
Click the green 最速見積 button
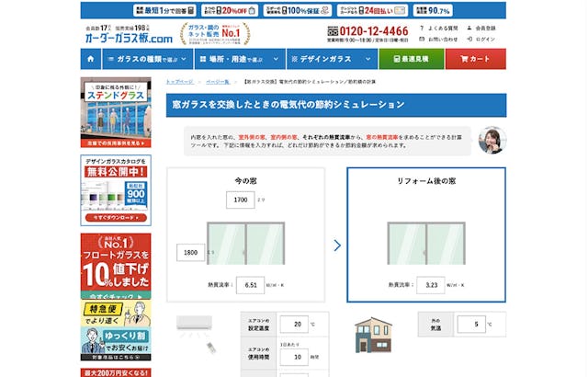click(412, 59)
